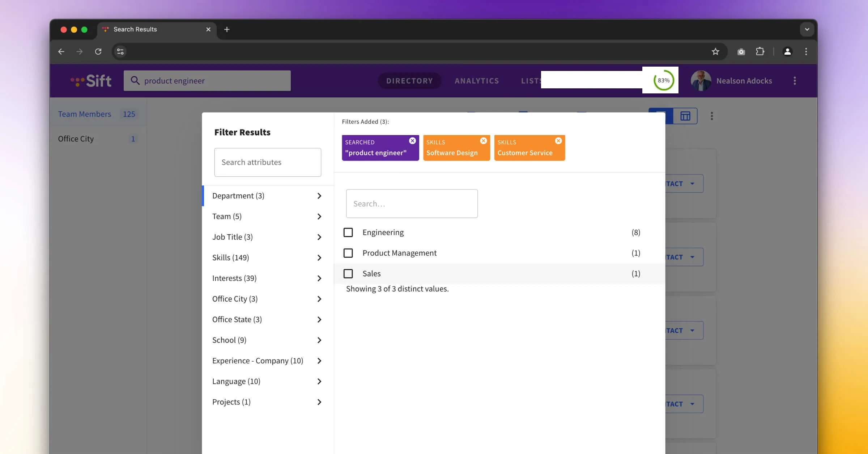Remove the searched "product engineer" filter chip
This screenshot has width=868, height=454.
(412, 141)
